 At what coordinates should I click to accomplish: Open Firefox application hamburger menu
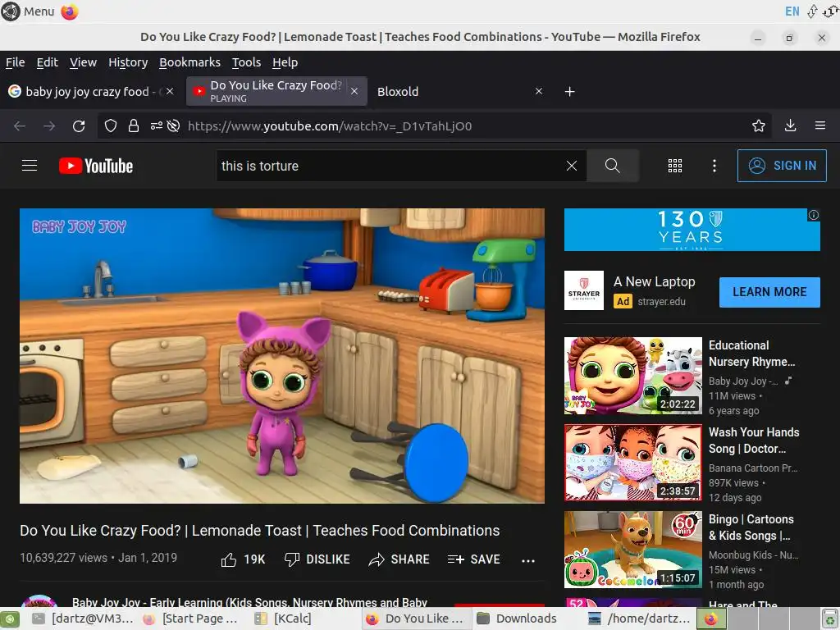pyautogui.click(x=820, y=126)
